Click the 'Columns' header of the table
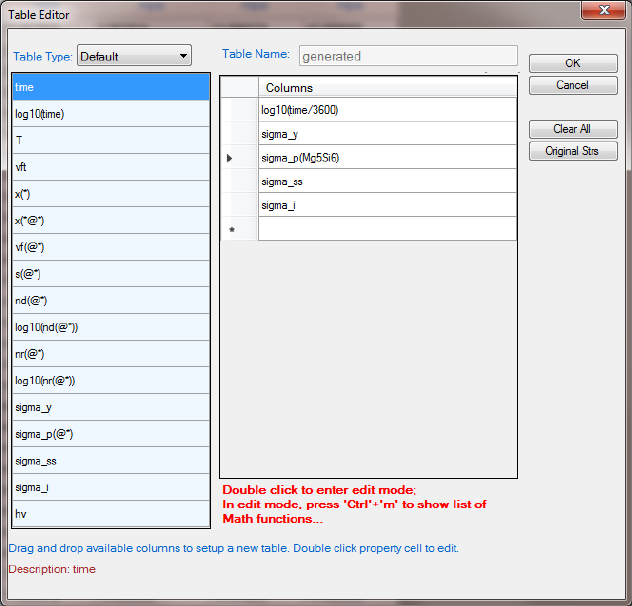Image resolution: width=632 pixels, height=606 pixels. point(387,87)
